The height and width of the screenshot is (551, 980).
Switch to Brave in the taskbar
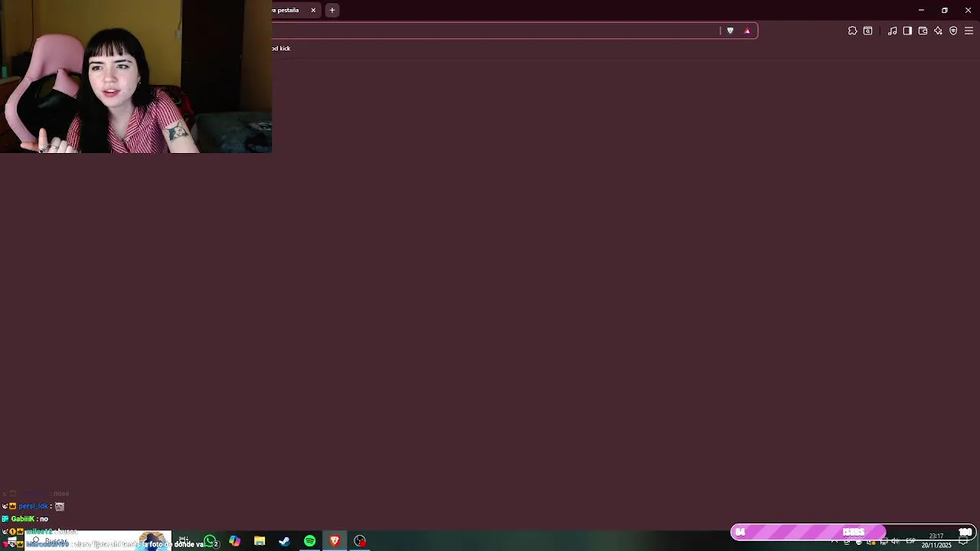click(335, 541)
